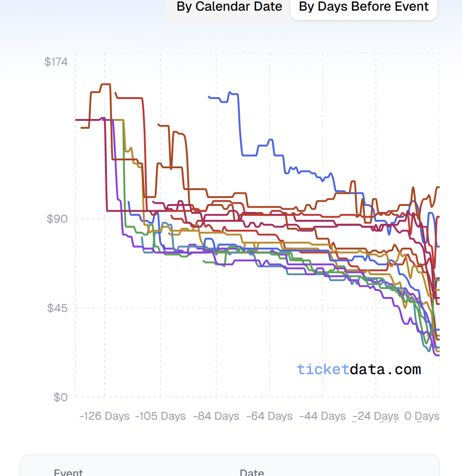
Task: Click the purple line's lowest endpoint
Action: 438,356
